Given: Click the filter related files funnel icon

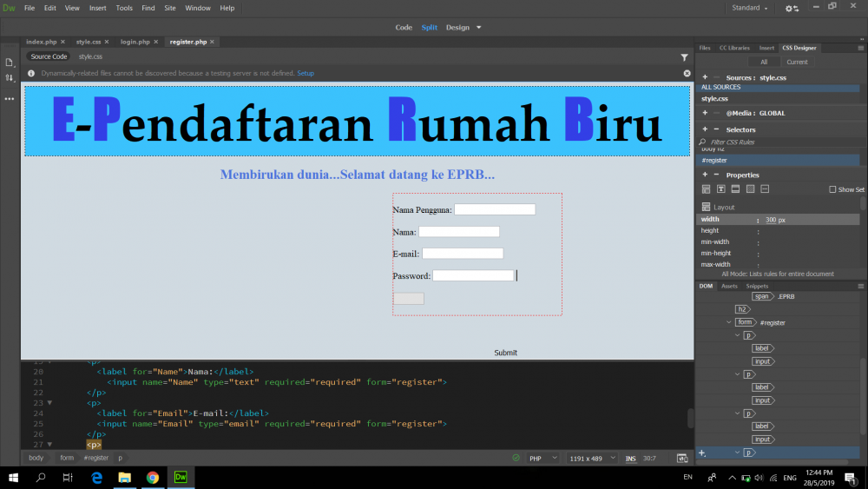Looking at the screenshot, I should coord(684,57).
